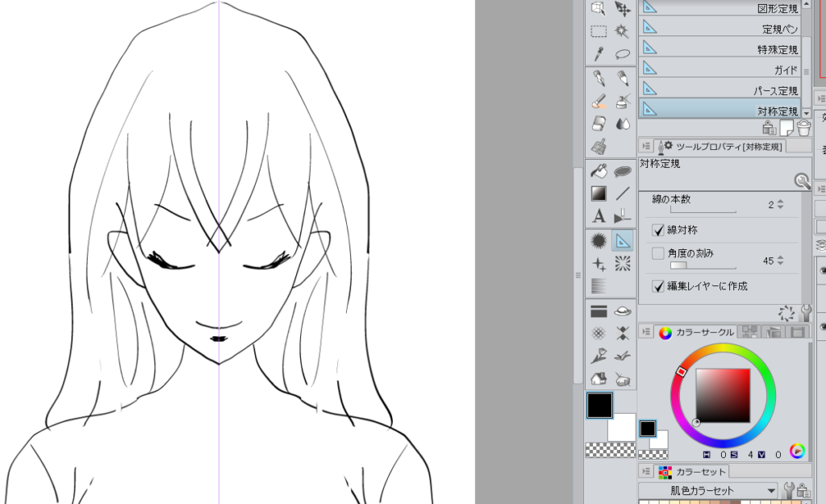This screenshot has height=504, width=826.
Task: Click the Auto select magic wand tool
Action: point(623,31)
